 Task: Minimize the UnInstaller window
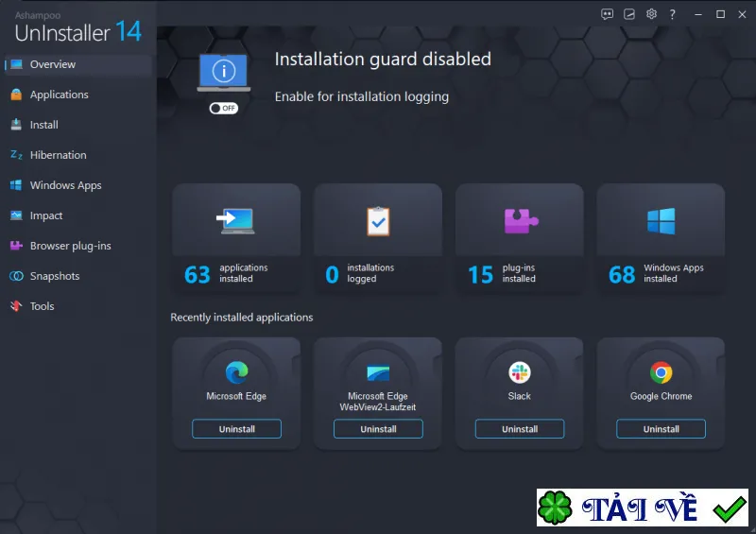click(697, 14)
